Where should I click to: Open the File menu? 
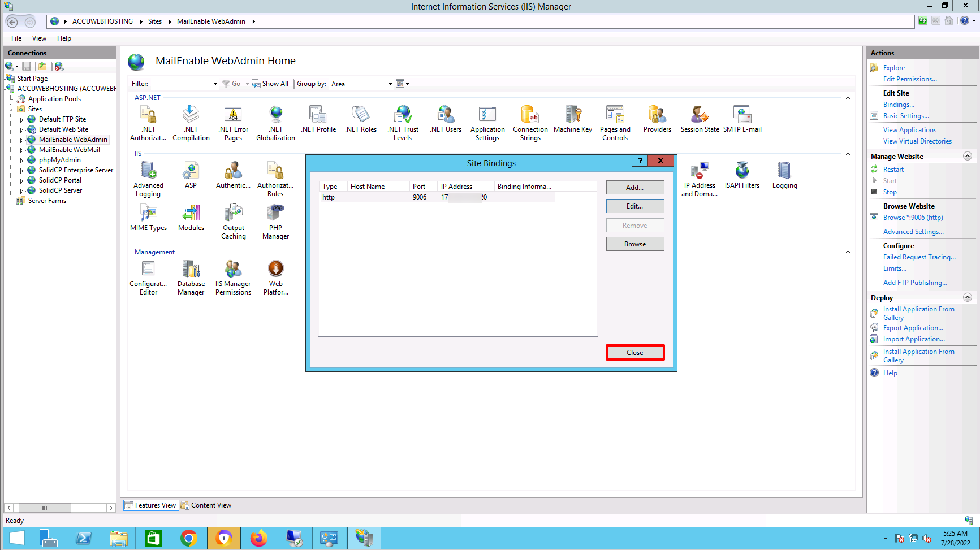tap(16, 38)
